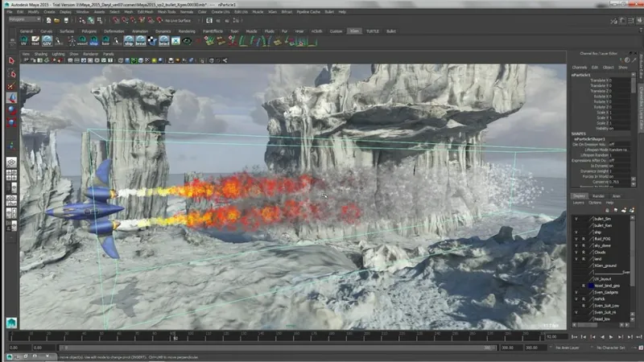Open the viewport Shading menu
Image resolution: width=644 pixels, height=362 pixels.
click(41, 54)
